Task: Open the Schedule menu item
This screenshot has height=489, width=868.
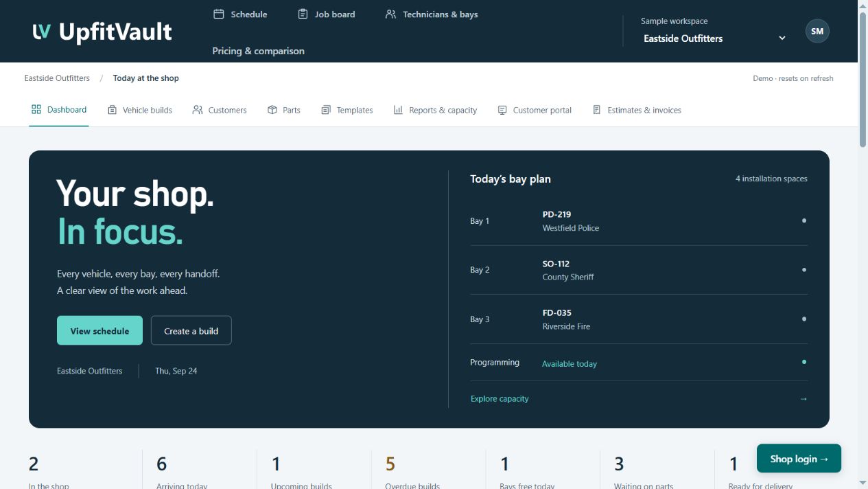Action: click(x=241, y=14)
